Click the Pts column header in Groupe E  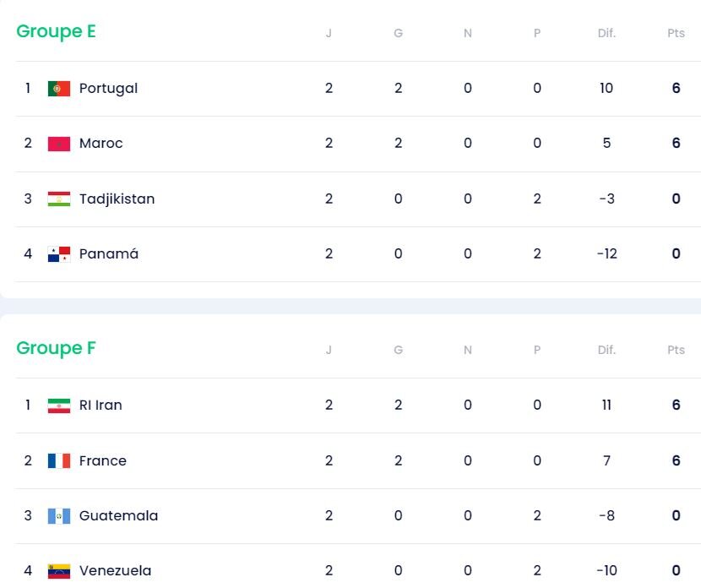click(676, 34)
